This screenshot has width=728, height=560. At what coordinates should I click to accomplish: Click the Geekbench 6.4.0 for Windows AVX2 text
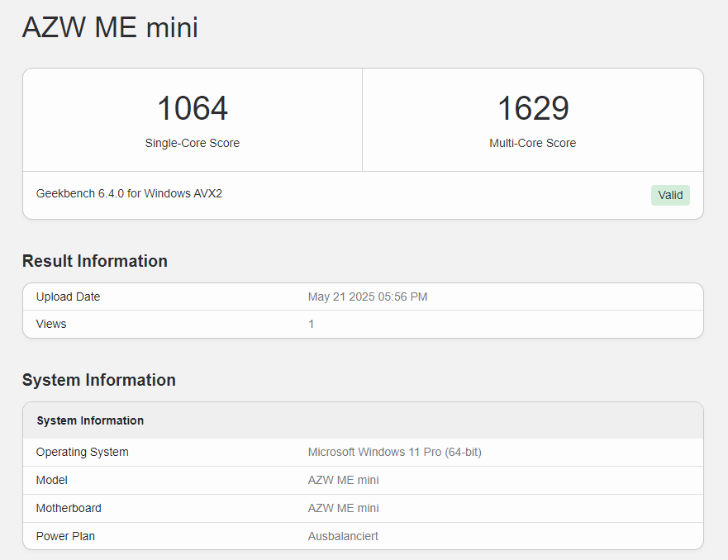(129, 193)
